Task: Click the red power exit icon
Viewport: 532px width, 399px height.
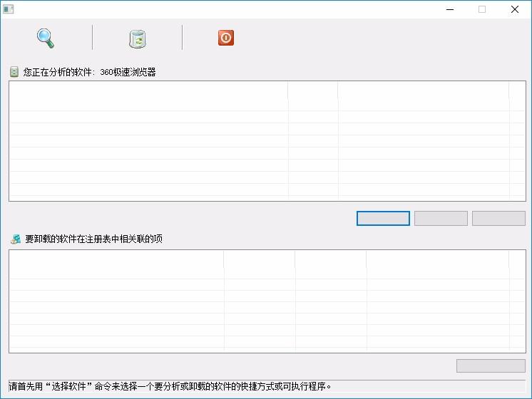Action: 226,38
